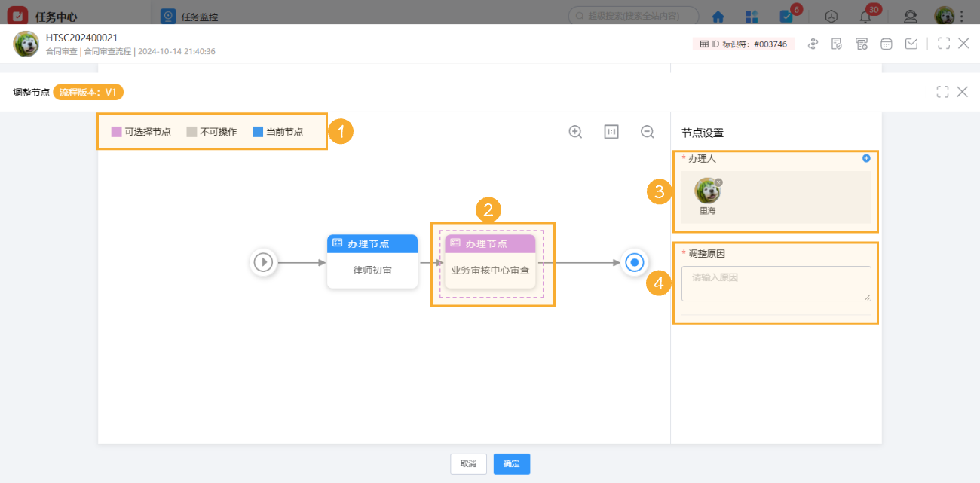Click the task checkmark icon in the header toolbar
The image size is (980, 483).
pos(911,44)
